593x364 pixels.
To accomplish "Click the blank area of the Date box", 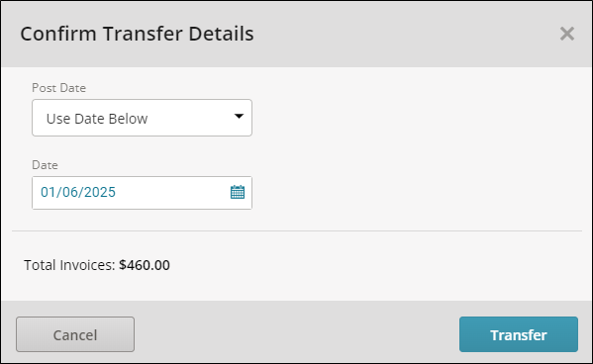I will (172, 193).
